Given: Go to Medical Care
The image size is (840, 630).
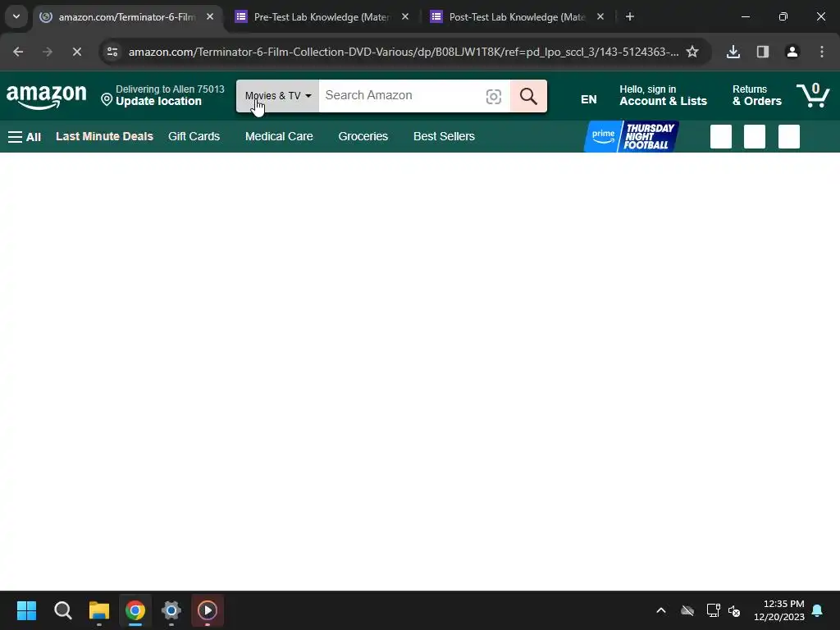Looking at the screenshot, I should pyautogui.click(x=279, y=137).
